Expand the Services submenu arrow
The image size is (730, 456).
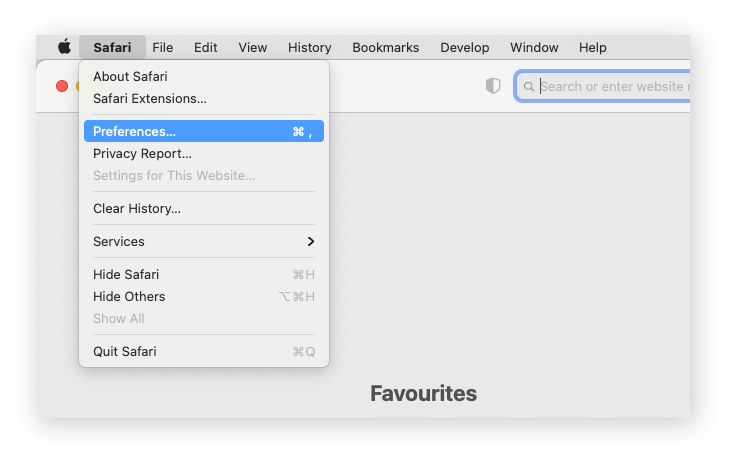(311, 242)
